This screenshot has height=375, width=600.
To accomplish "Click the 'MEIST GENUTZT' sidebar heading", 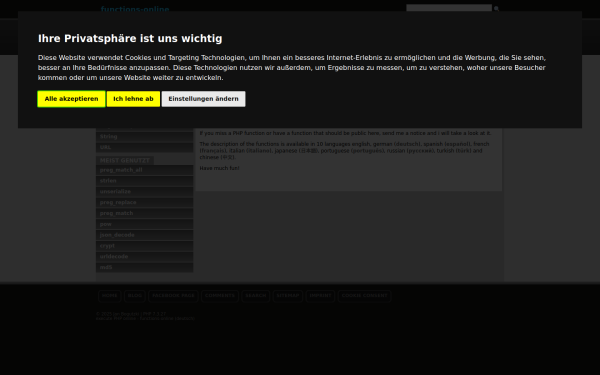I will click(x=125, y=160).
